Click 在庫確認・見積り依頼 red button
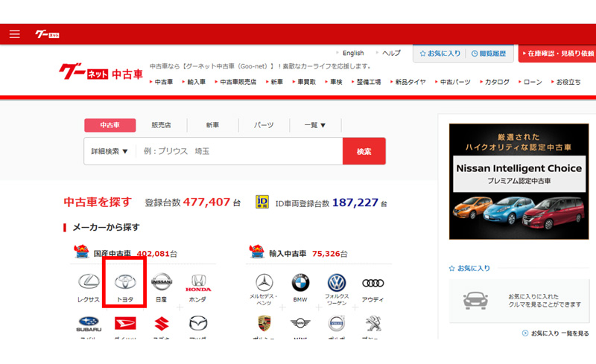 pos(557,54)
